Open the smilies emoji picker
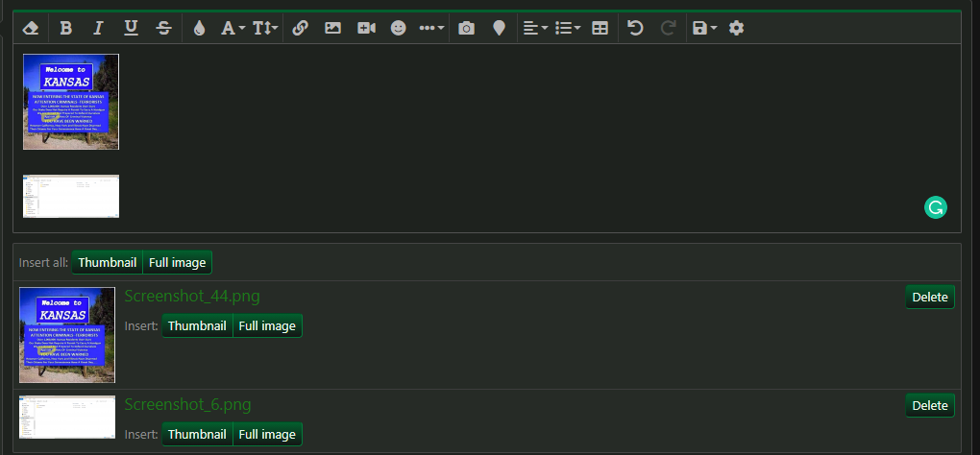980x455 pixels. click(398, 28)
